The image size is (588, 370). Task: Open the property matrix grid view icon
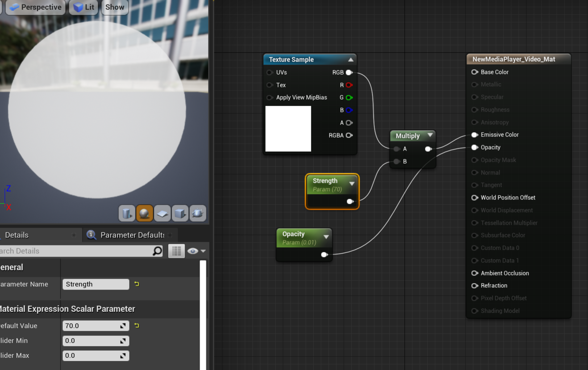[176, 251]
